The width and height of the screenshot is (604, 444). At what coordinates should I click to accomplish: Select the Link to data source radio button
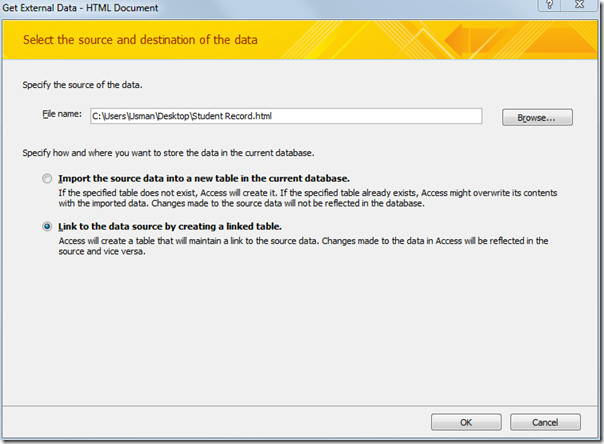pyautogui.click(x=47, y=226)
